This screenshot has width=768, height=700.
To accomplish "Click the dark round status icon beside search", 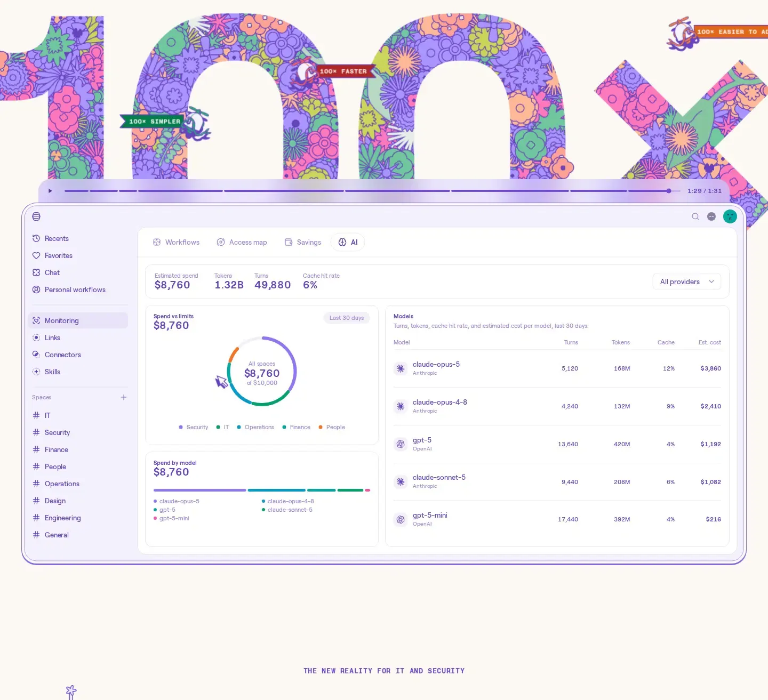I will (x=711, y=216).
